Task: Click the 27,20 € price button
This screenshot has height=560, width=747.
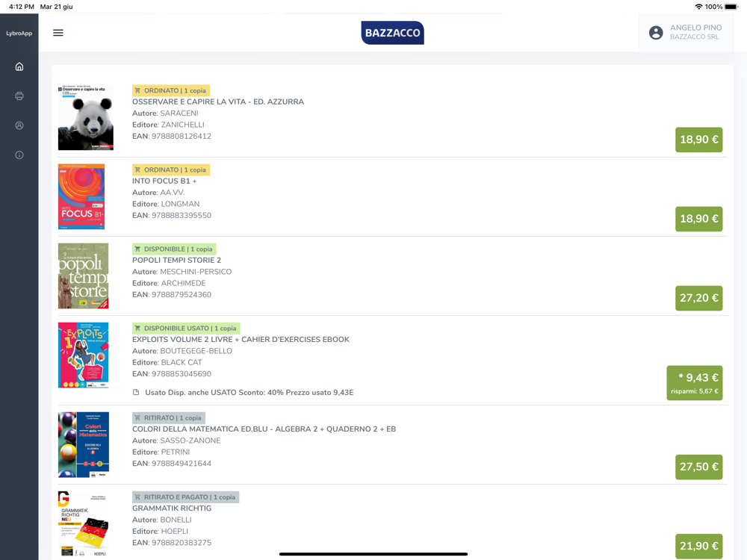Action: tap(699, 298)
